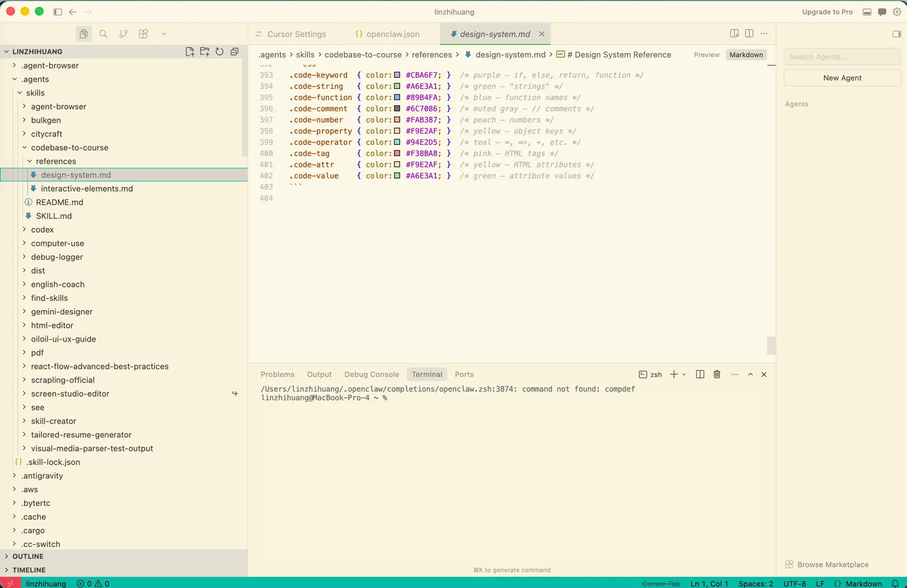
Task: Open SKILL.md file
Action: point(124,216)
